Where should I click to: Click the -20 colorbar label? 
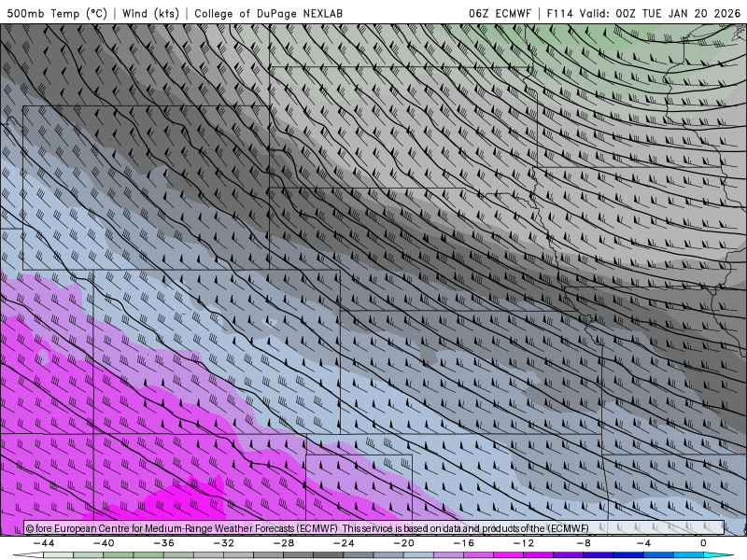pos(403,543)
